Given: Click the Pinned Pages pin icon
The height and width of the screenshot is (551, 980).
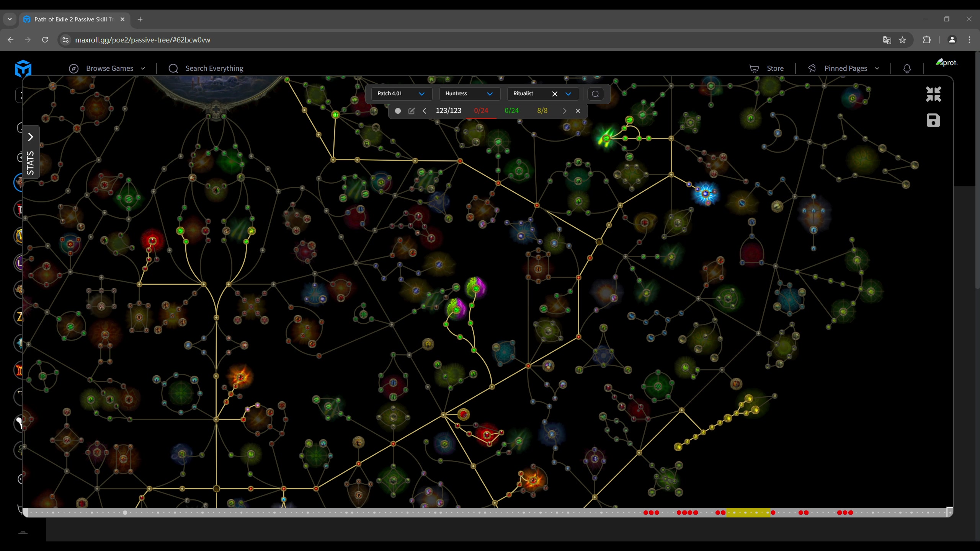Looking at the screenshot, I should coord(812,68).
